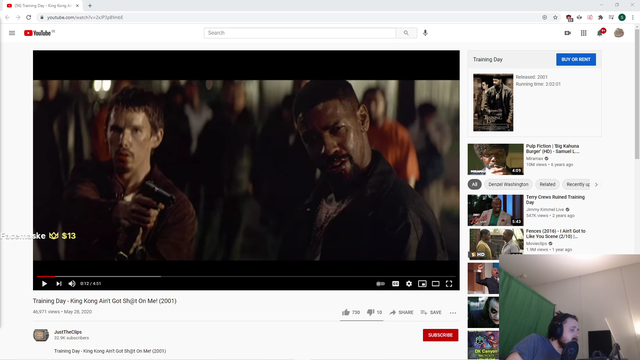Open Pulp Fiction Big Kahuna Burger thumbnail
The image size is (640, 360).
pos(496,159)
